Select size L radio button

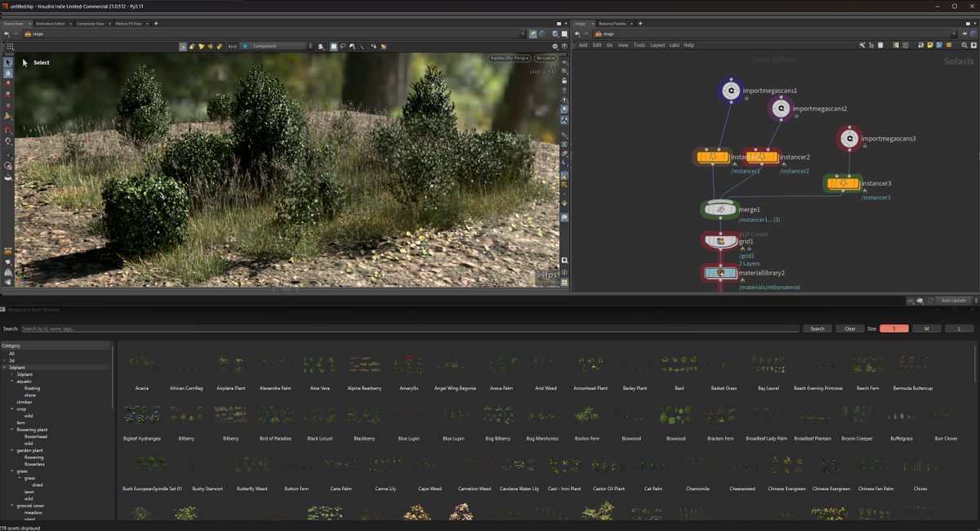point(959,328)
